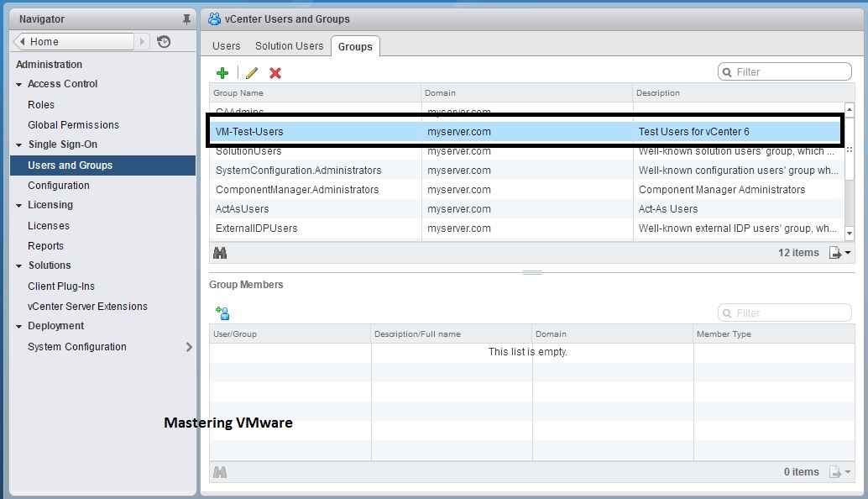Select the ExternalIDPUsers group
This screenshot has height=499, width=868.
(x=527, y=228)
